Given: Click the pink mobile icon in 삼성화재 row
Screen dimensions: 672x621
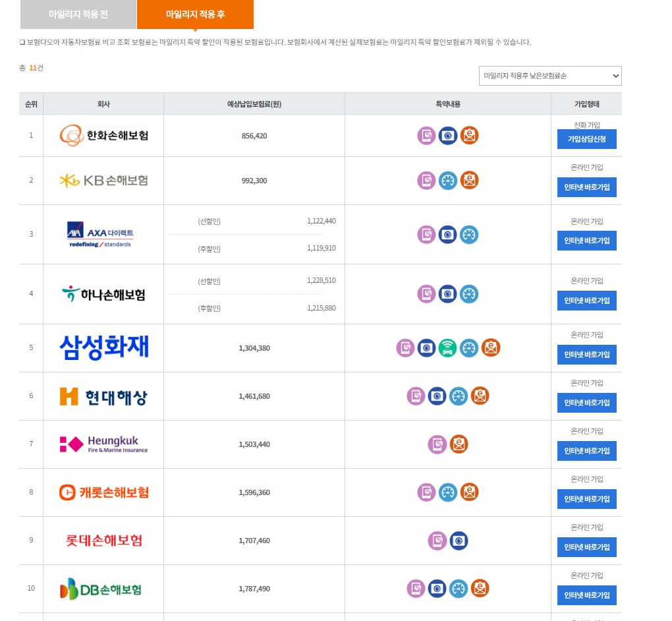Looking at the screenshot, I should pos(405,348).
